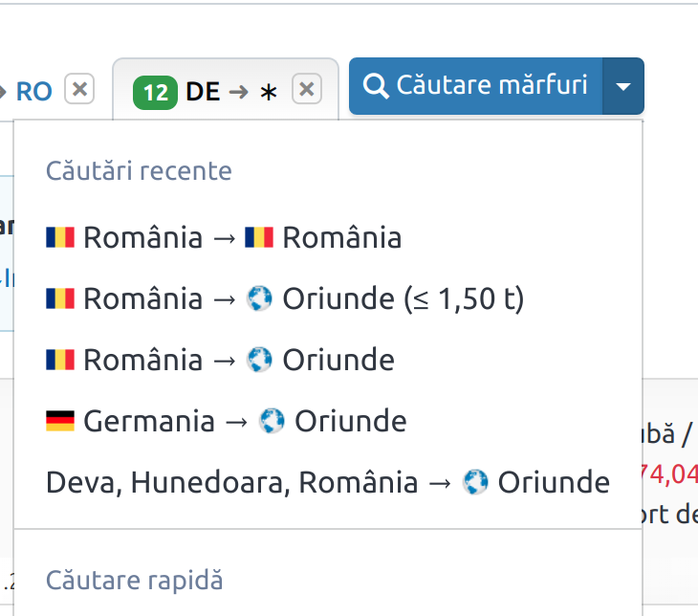Close the RO search tab
This screenshot has height=616, width=698.
point(79,90)
